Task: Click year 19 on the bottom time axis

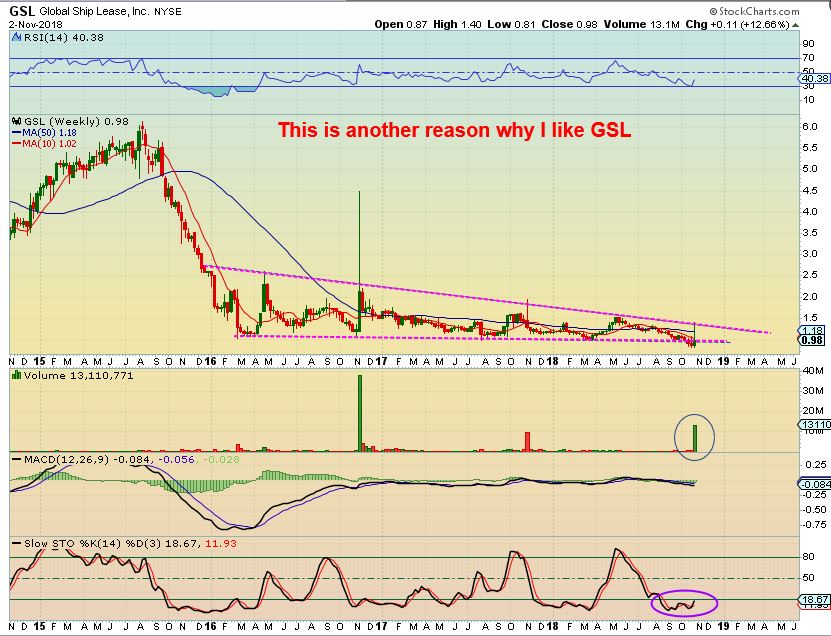Action: point(723,626)
